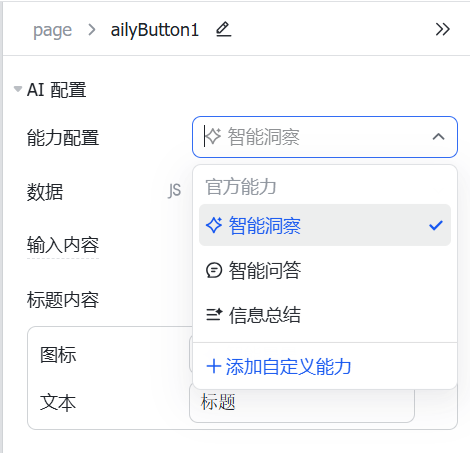This screenshot has height=453, width=470.
Task: Go to page in the breadcrumb
Action: pos(52,30)
